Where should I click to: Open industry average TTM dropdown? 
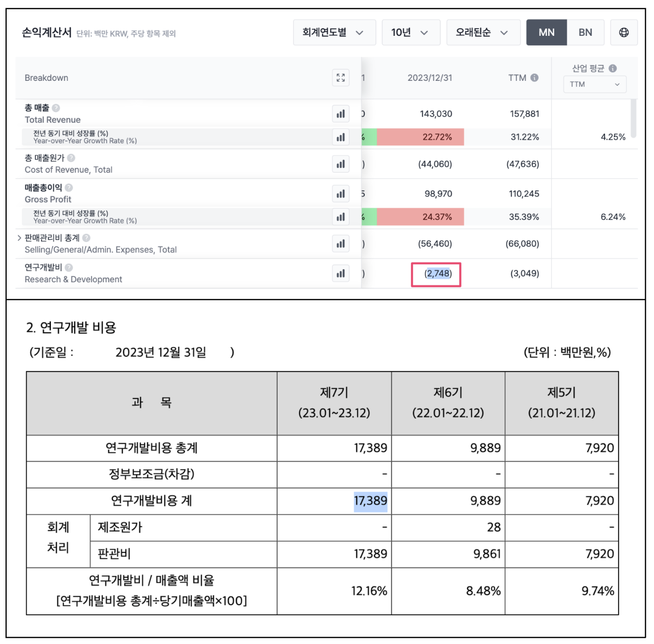594,84
